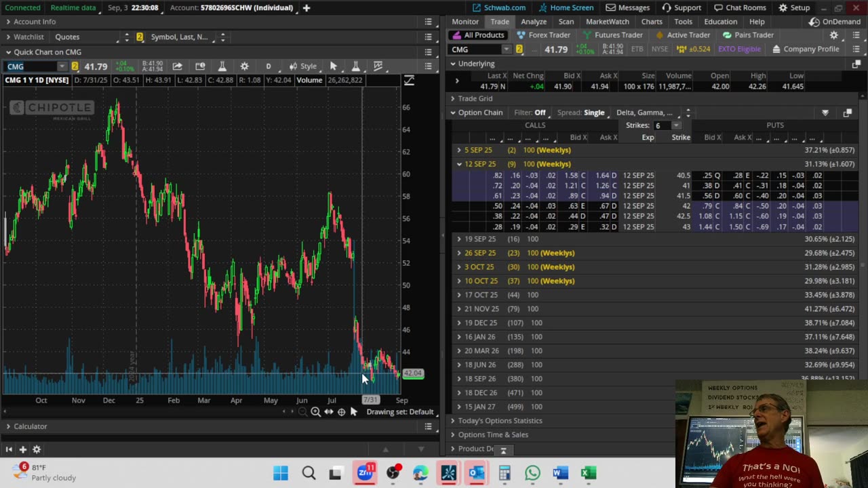The width and height of the screenshot is (868, 488).
Task: Expand Today's Options Statistics section
Action: click(453, 421)
